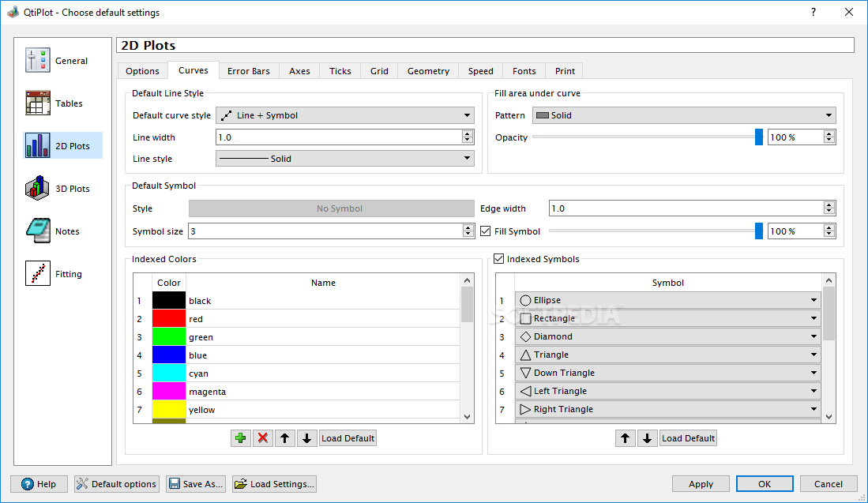The image size is (868, 503).
Task: Load Default indexed symbols
Action: click(x=688, y=438)
